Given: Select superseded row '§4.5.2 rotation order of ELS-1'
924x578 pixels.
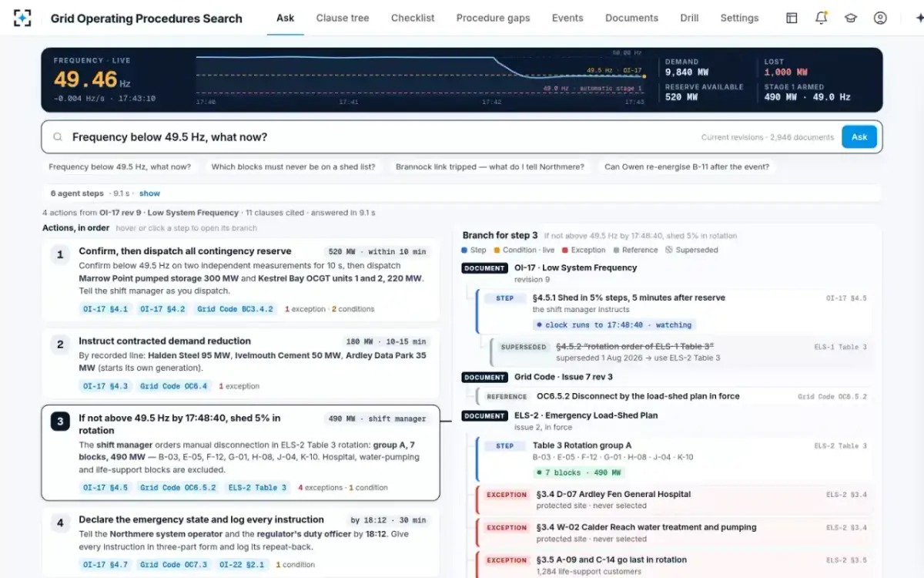Looking at the screenshot, I should point(681,351).
